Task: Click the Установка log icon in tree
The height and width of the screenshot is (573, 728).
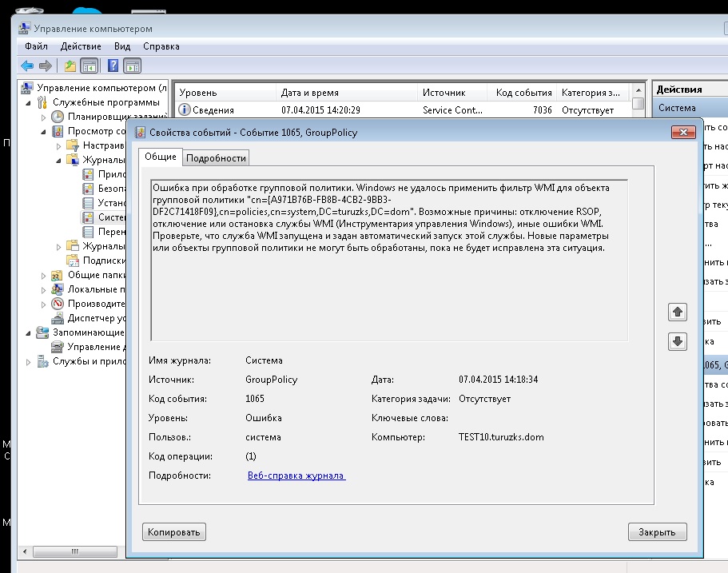Action: point(88,203)
